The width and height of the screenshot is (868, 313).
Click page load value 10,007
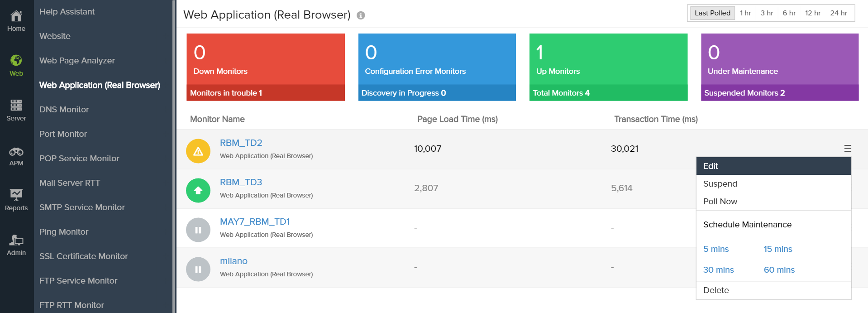428,149
